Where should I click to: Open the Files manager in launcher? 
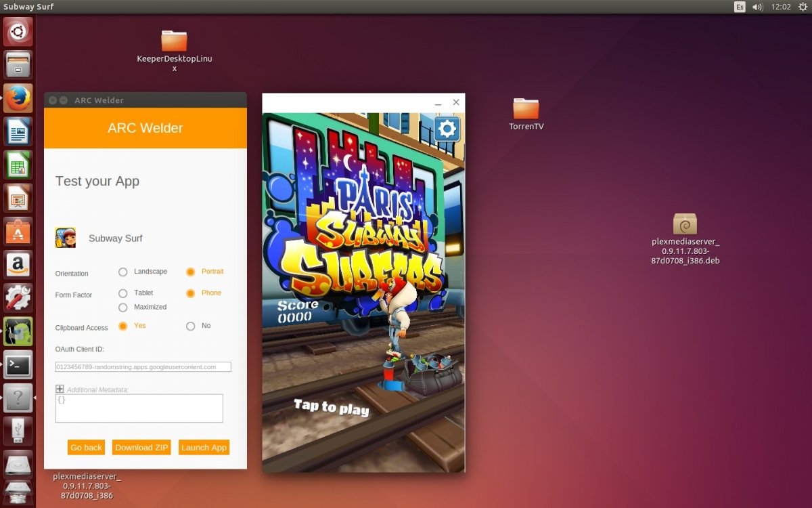coord(18,65)
